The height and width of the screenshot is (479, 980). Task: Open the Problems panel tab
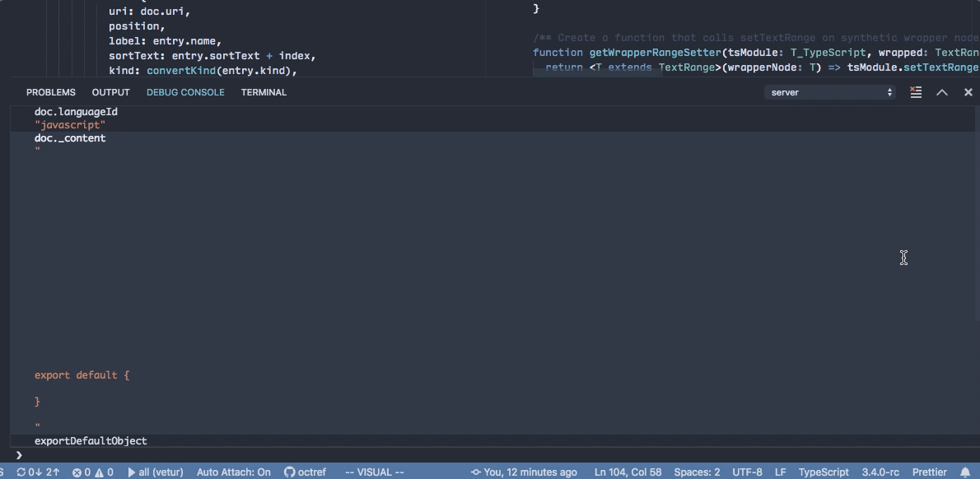tap(50, 92)
